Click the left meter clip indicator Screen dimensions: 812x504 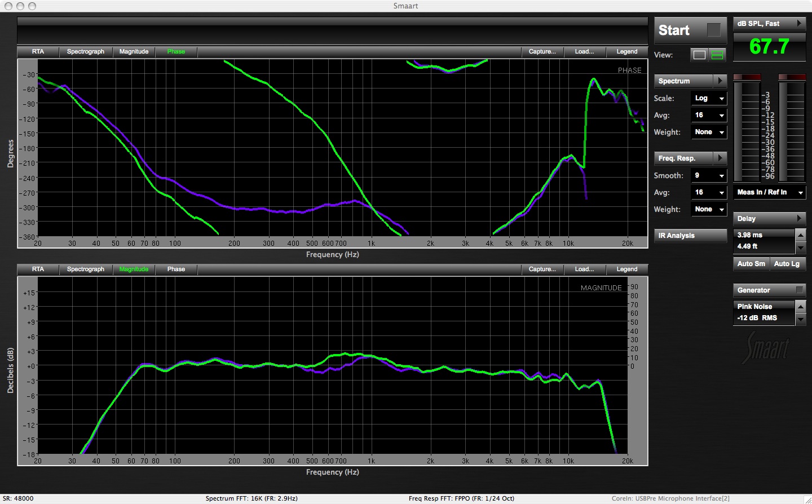[747, 77]
